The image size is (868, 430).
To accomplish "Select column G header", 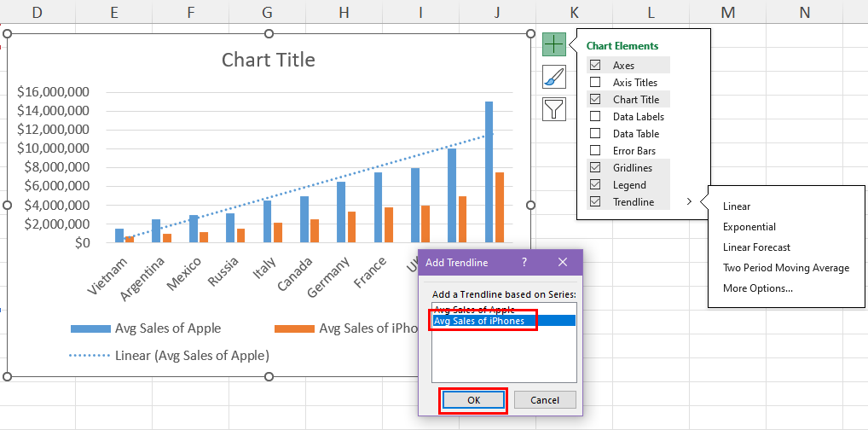I will click(x=267, y=12).
